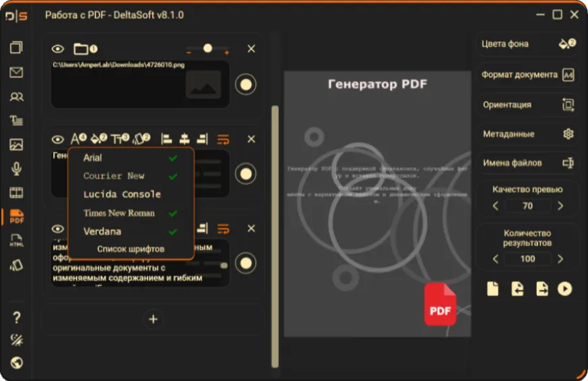Viewport: 588px width, 381px height.
Task: Open the video film tool in sidebar
Action: 16,193
